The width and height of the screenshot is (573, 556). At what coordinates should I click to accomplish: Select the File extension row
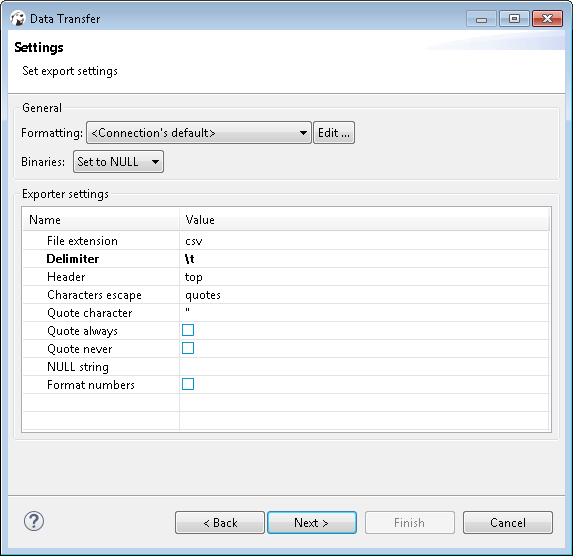(x=286, y=241)
